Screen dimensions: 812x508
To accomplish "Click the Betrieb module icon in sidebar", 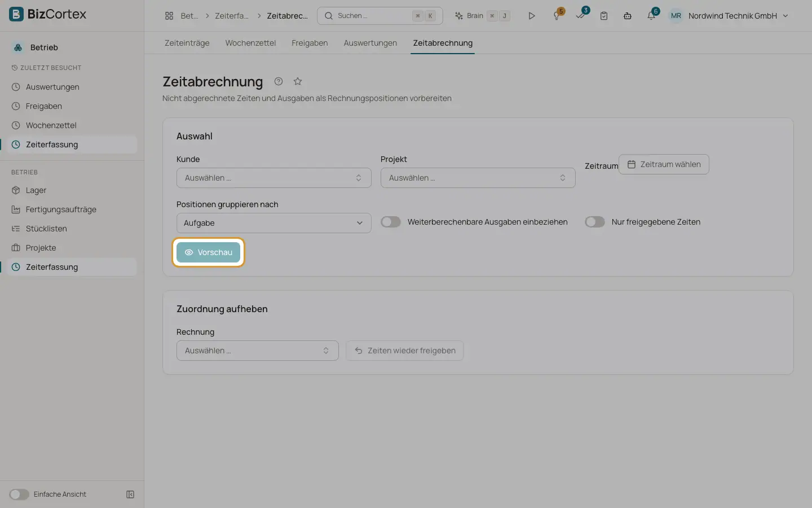I will coord(18,47).
